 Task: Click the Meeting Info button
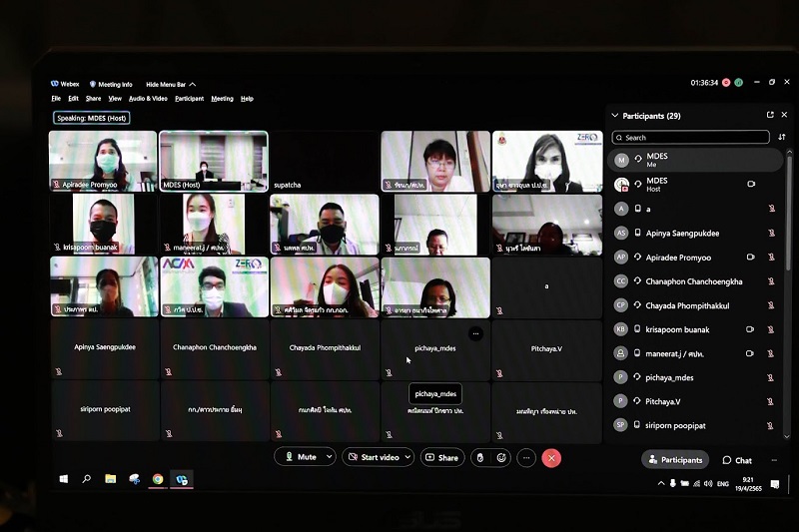(111, 84)
